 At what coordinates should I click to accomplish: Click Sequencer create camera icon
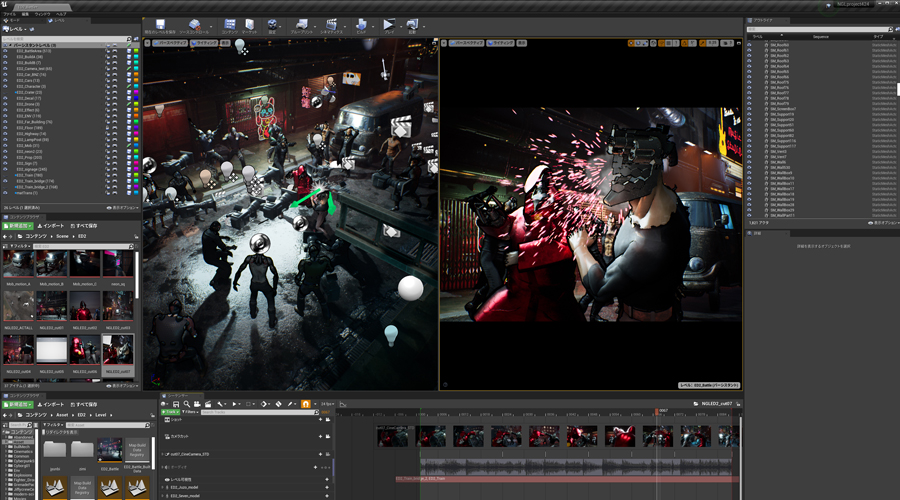tap(197, 404)
